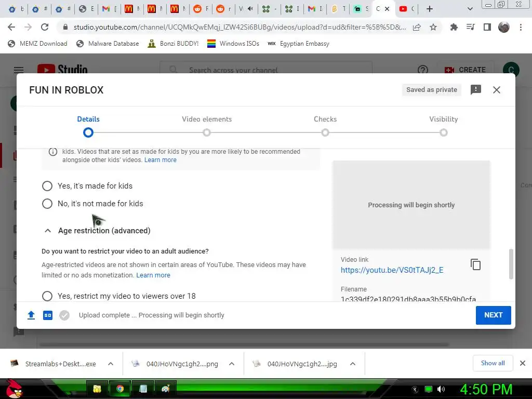Click Show all downloads
Screen dimensions: 532x399
pyautogui.click(x=493, y=363)
